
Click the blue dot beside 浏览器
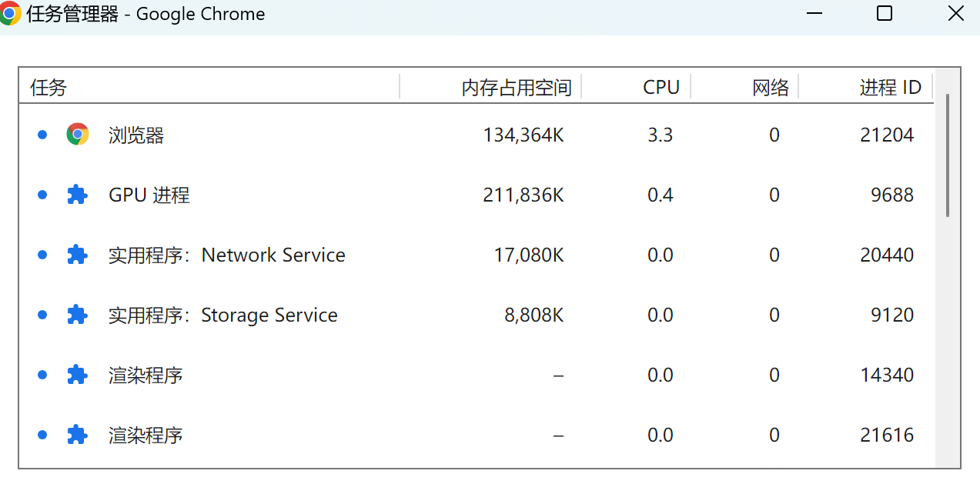[42, 135]
